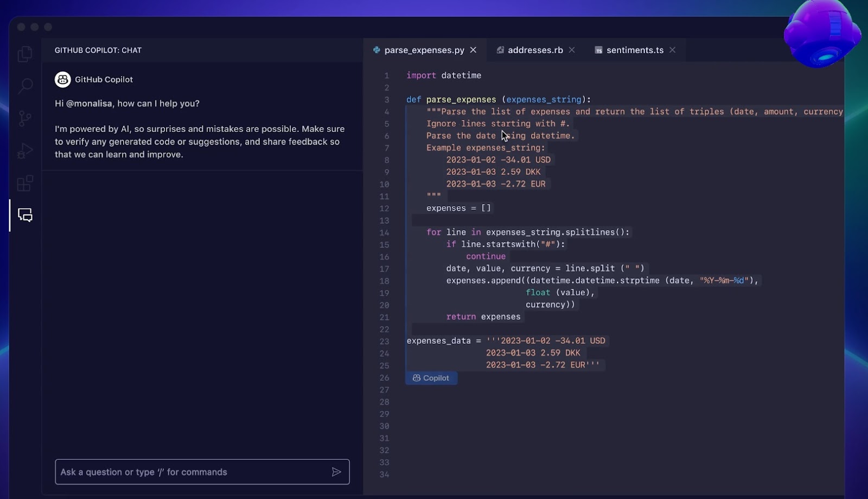Screen dimensions: 868x499
Task: Click the inline Copilot button below code
Action: [x=431, y=378]
